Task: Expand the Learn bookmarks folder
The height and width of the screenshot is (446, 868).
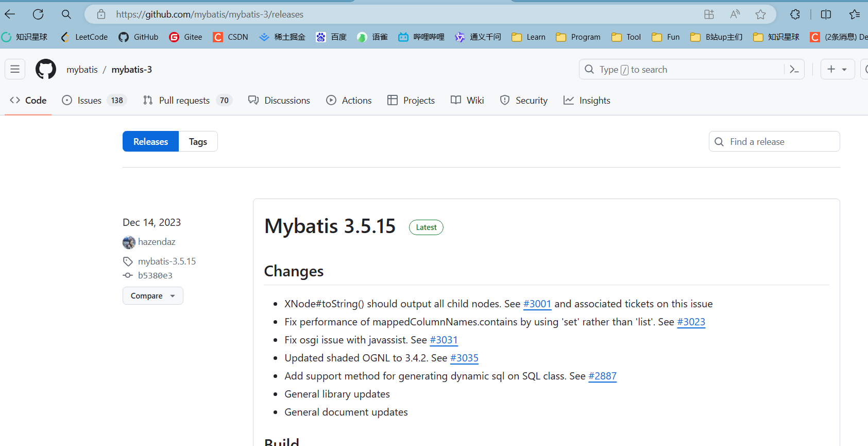Action: point(529,37)
